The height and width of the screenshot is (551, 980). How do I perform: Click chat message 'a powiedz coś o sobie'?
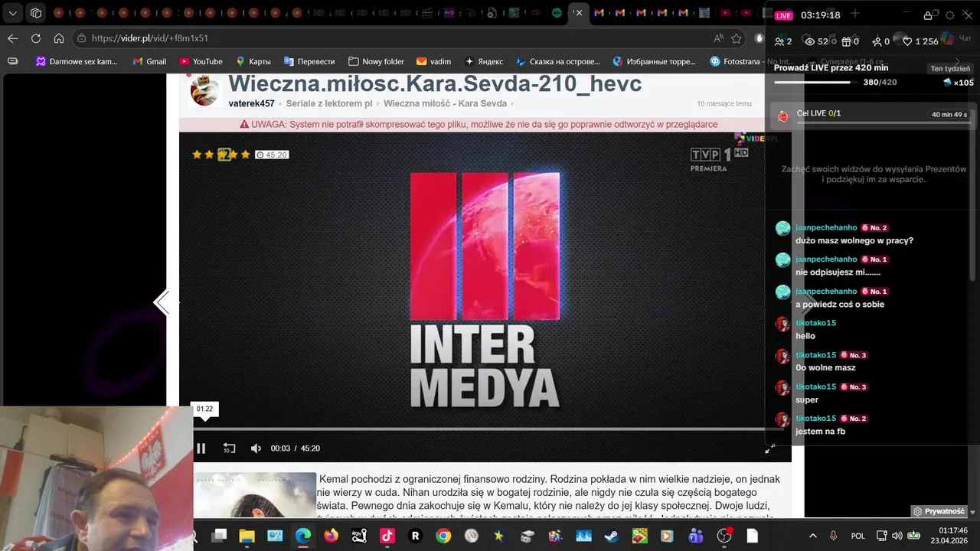click(840, 305)
